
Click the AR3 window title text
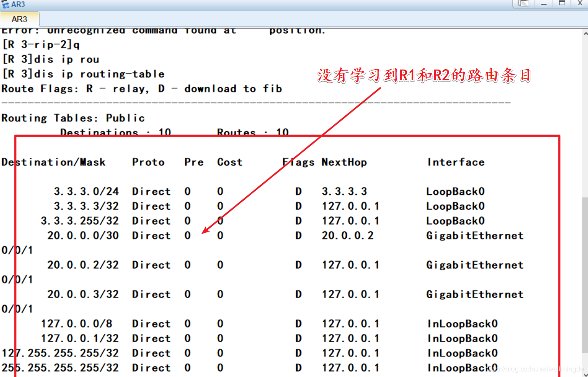click(18, 4)
